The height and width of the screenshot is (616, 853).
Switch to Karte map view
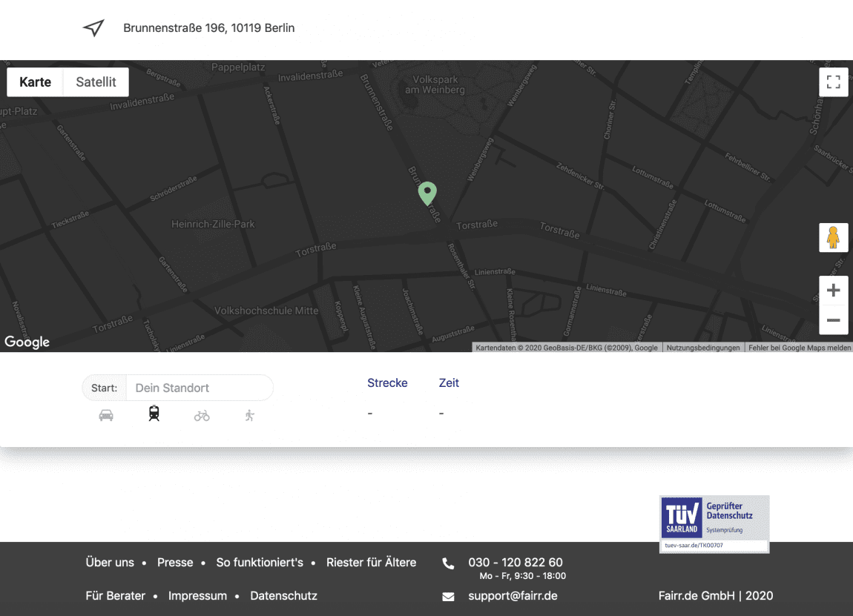pos(36,82)
